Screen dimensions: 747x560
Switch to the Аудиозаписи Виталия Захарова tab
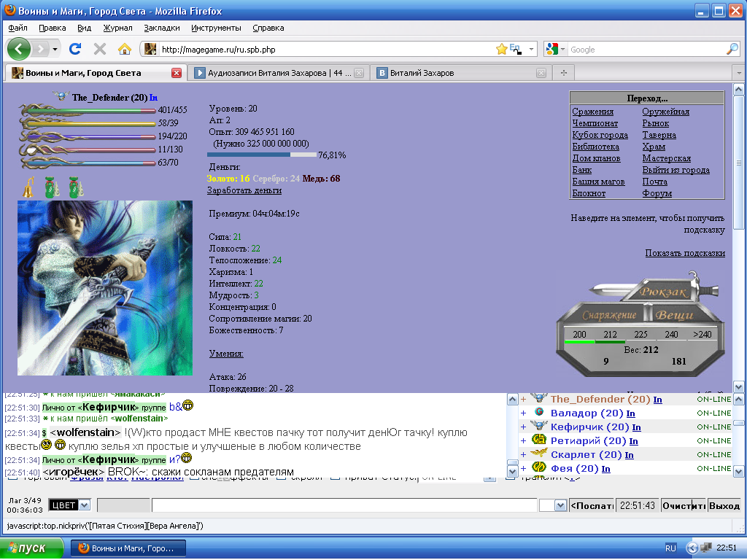[279, 73]
